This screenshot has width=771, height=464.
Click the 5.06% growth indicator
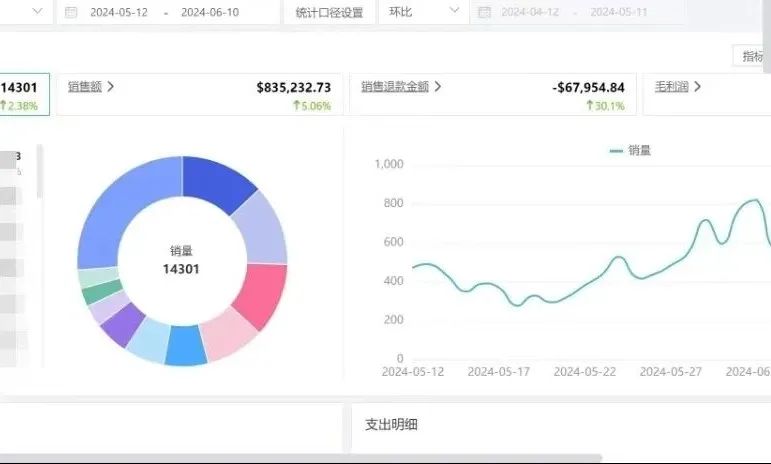(x=312, y=105)
